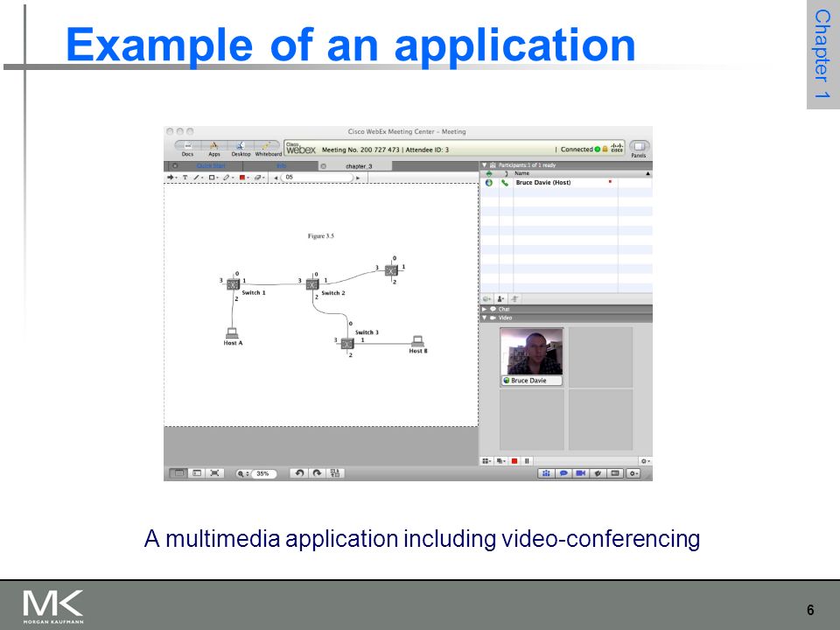
Task: Switch to the Quick Start tab
Action: tap(211, 166)
